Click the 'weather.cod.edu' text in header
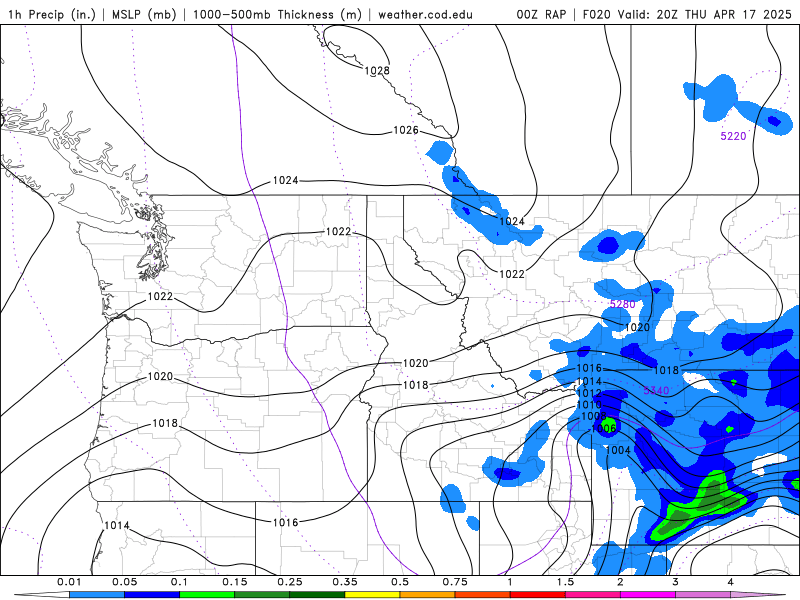 pos(425,14)
